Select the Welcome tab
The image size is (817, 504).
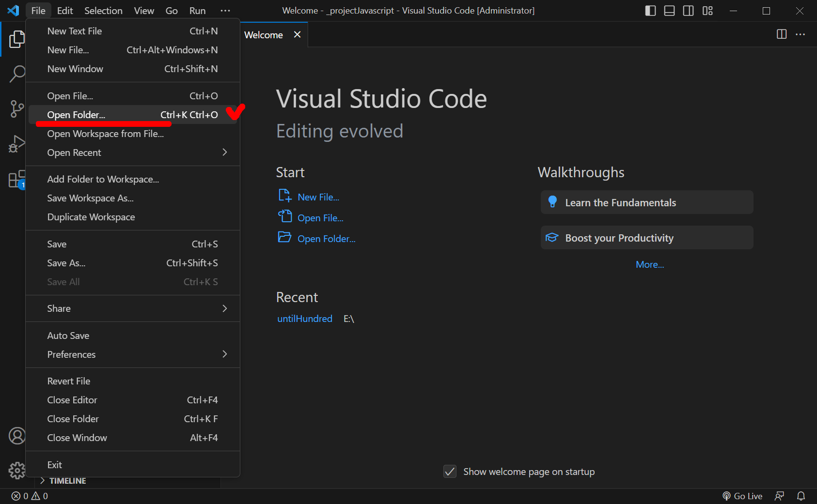point(274,34)
